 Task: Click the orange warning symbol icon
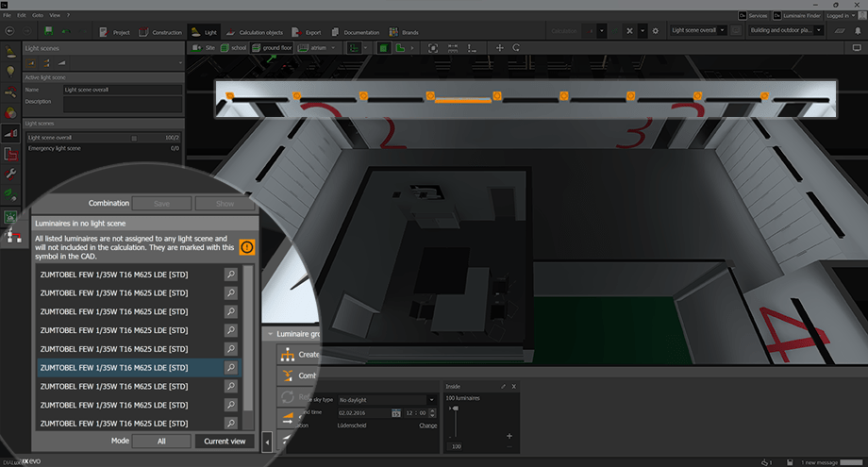[246, 247]
